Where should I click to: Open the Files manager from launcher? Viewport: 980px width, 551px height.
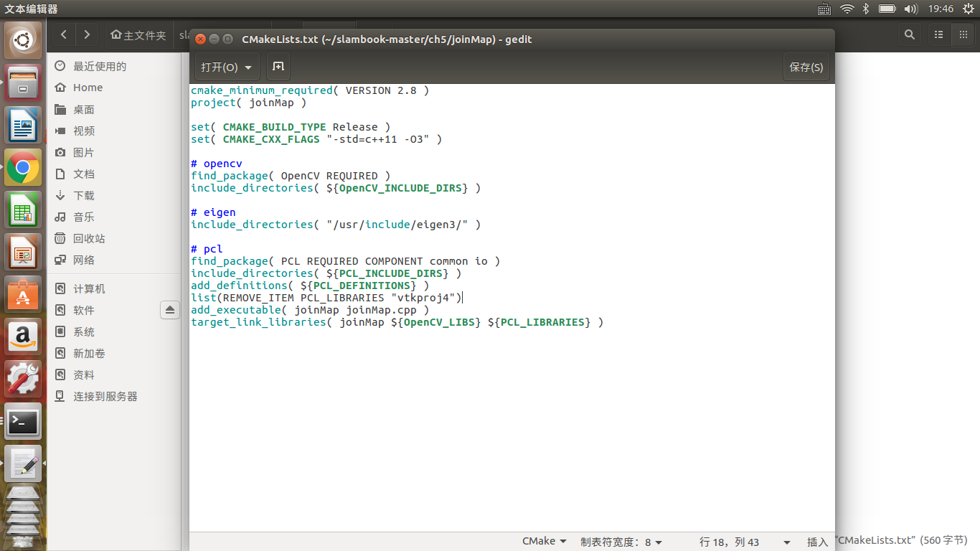coord(23,83)
